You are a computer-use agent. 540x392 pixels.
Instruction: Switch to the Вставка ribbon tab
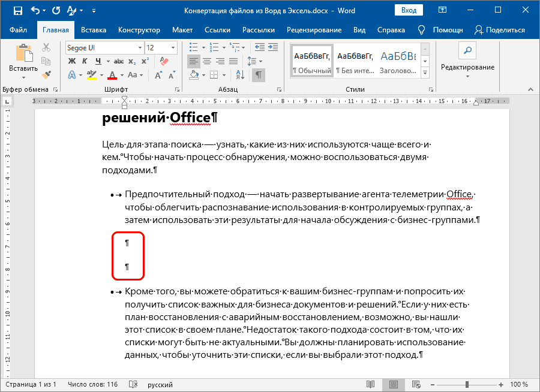[94, 29]
